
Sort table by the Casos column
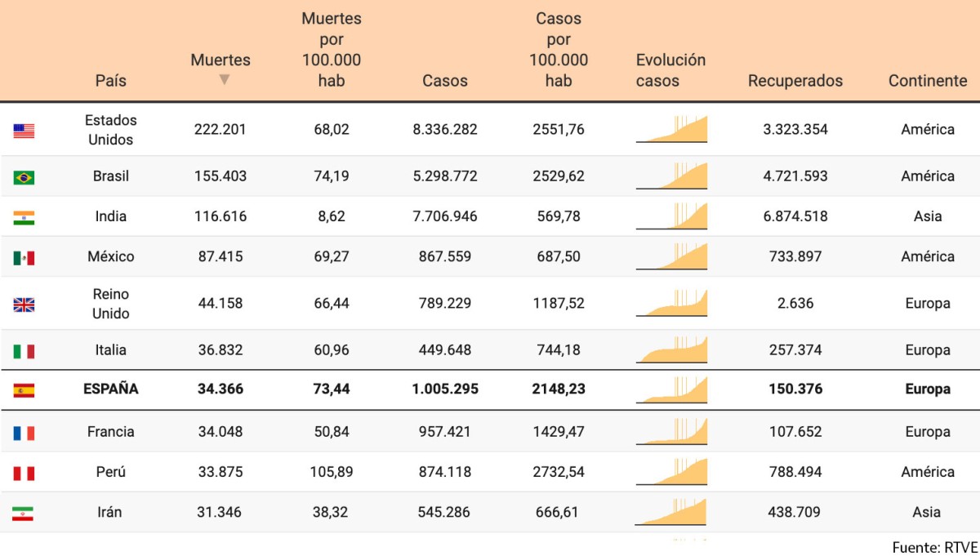pyautogui.click(x=445, y=81)
